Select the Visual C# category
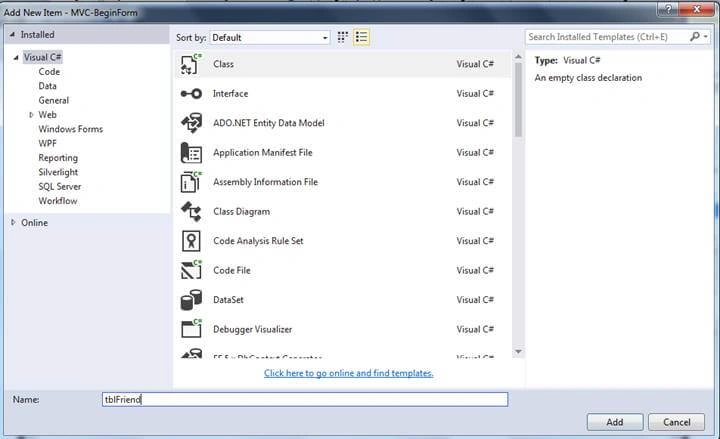 [42, 57]
